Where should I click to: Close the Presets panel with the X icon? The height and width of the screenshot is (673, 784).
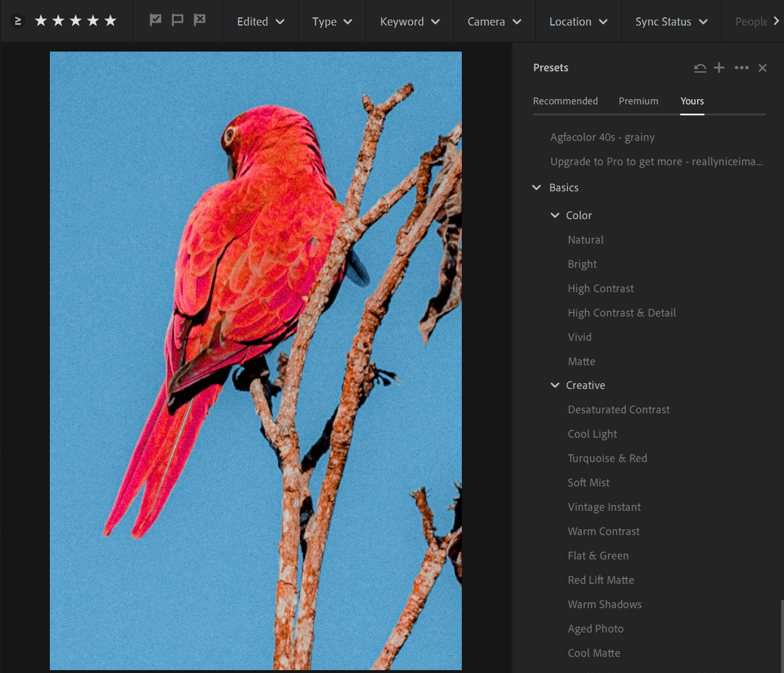[x=763, y=68]
